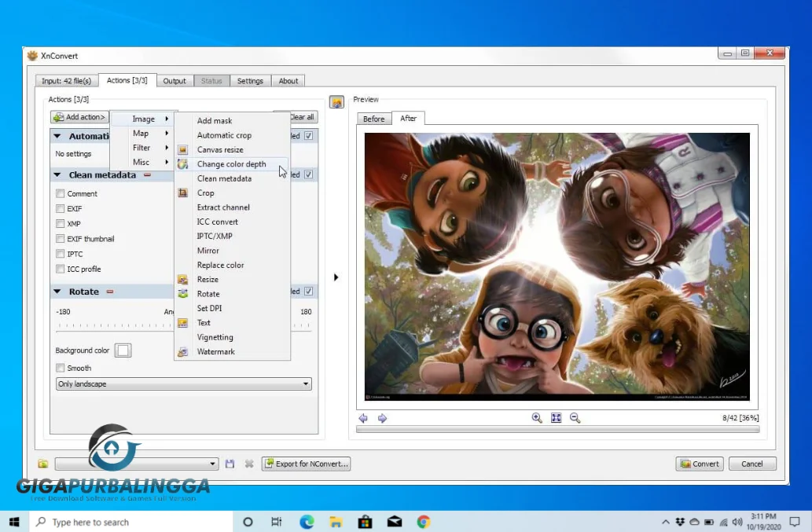Open the script folder icon
812x532 pixels.
click(43, 464)
